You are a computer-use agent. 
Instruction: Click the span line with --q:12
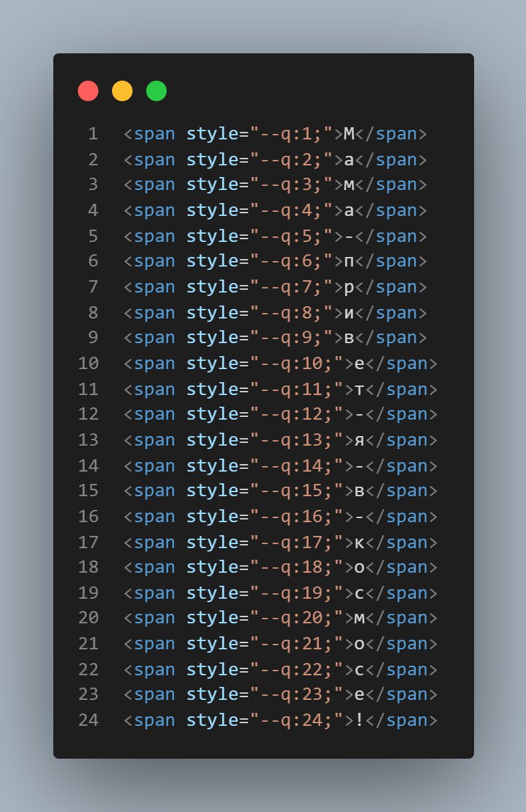(x=280, y=414)
